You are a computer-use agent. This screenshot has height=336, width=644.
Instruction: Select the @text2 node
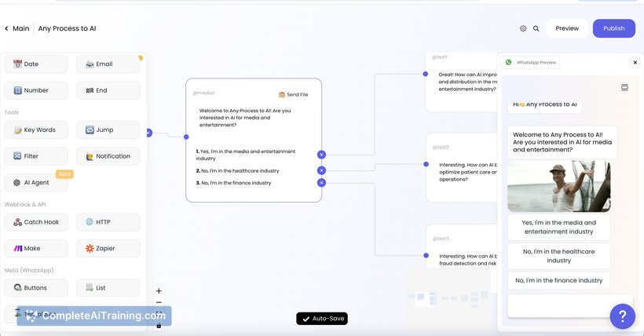[x=462, y=167]
